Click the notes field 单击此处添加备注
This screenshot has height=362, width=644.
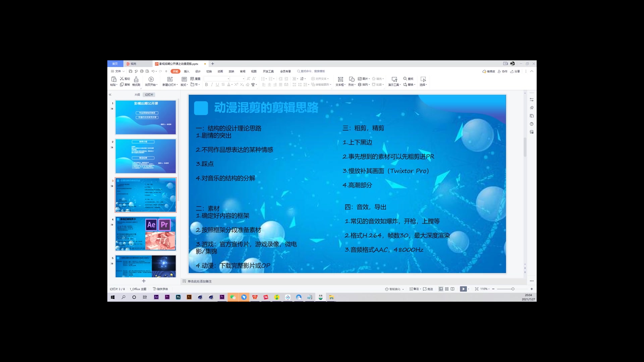click(x=200, y=281)
